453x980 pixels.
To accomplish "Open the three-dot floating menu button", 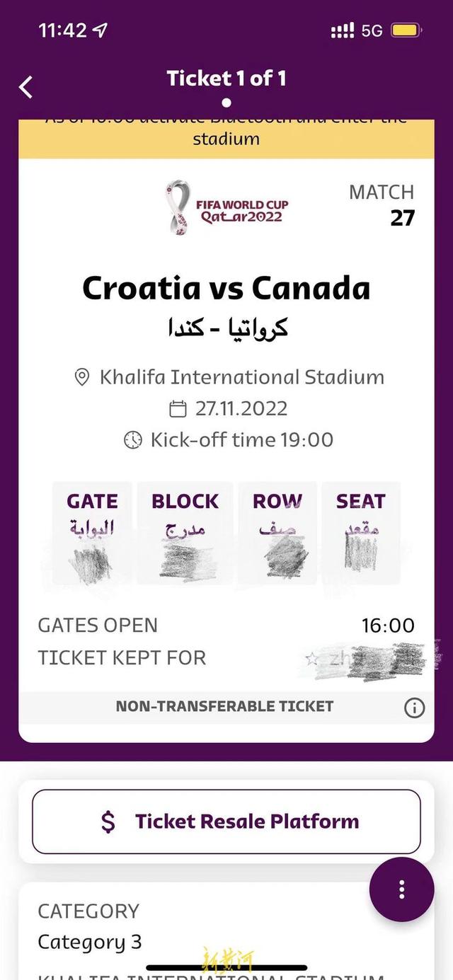I will (401, 889).
